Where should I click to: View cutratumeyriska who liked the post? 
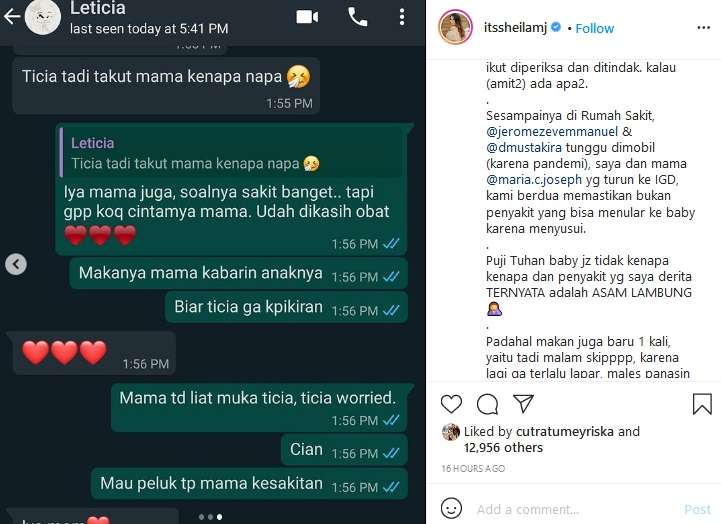(x=565, y=432)
